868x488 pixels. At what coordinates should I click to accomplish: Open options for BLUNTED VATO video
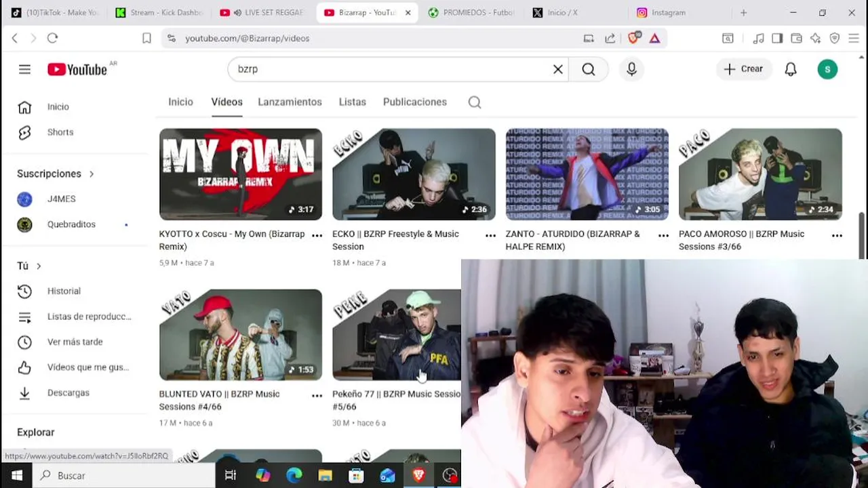[317, 395]
